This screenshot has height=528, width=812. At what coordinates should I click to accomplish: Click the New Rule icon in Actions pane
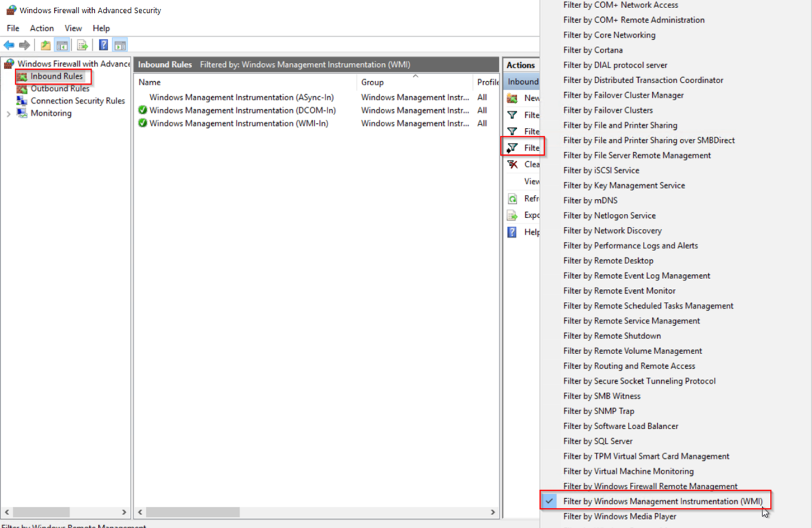(512, 98)
